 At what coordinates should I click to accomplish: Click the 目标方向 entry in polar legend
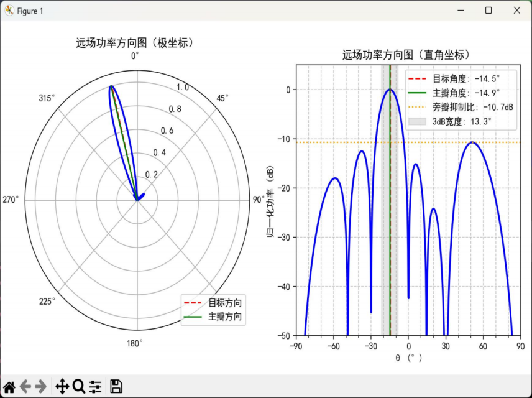coord(224,303)
